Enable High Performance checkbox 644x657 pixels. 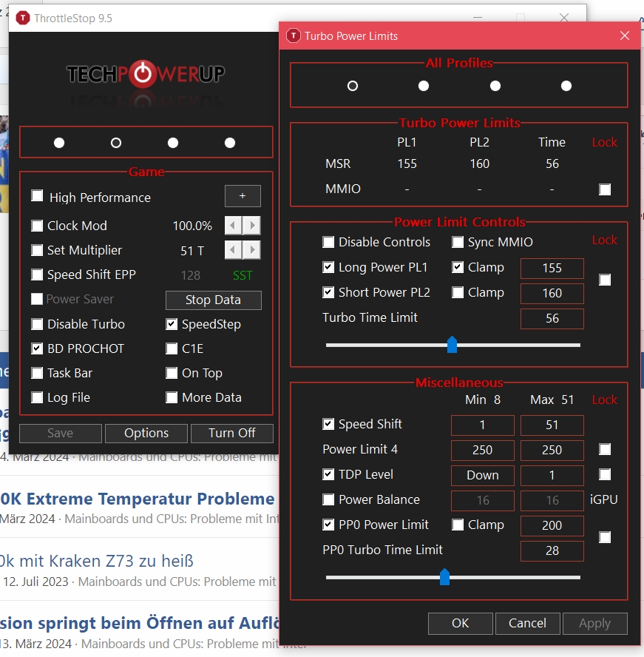(37, 195)
